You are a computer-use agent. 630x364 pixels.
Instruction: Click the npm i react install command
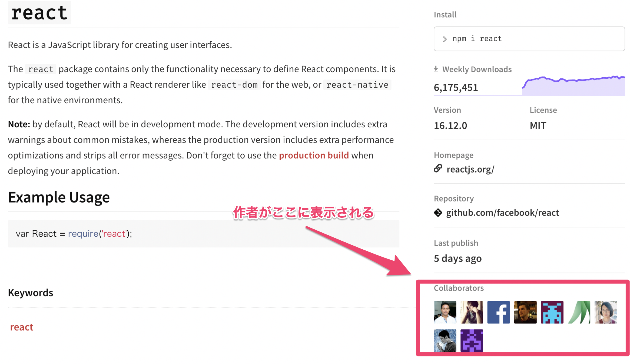coord(477,39)
